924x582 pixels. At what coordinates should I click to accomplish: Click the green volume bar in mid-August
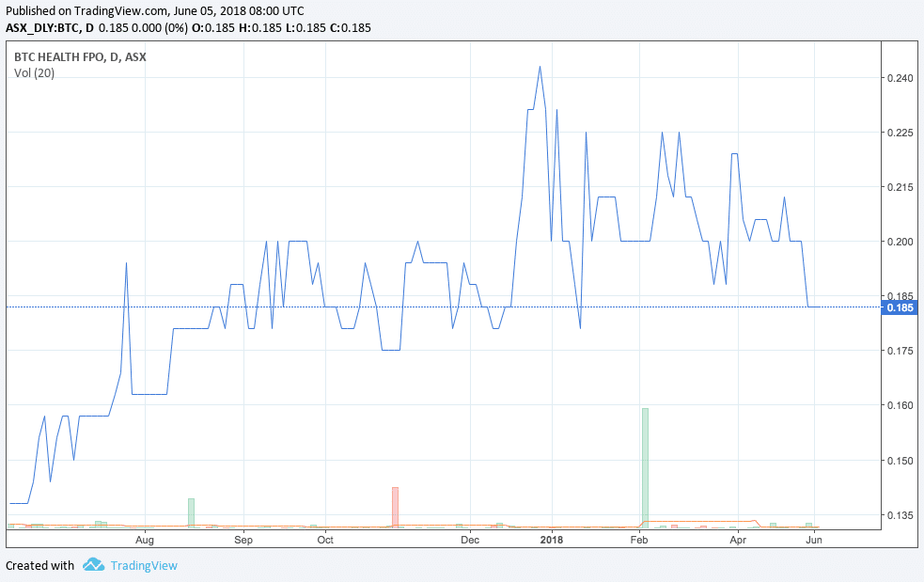coord(191,511)
